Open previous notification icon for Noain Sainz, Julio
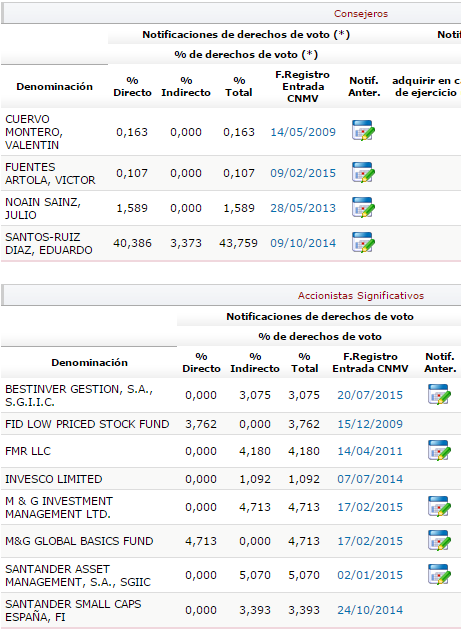 363,207
